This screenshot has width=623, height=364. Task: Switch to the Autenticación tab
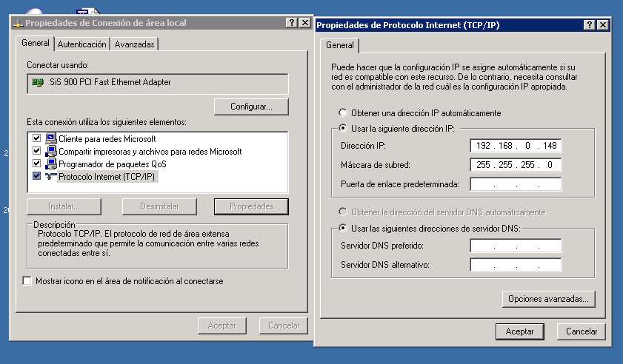(x=81, y=44)
